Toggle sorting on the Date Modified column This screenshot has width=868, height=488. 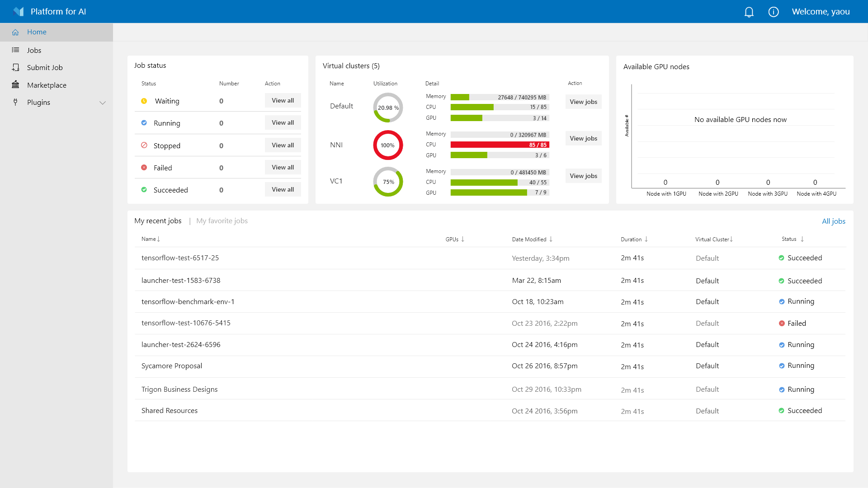(x=532, y=239)
